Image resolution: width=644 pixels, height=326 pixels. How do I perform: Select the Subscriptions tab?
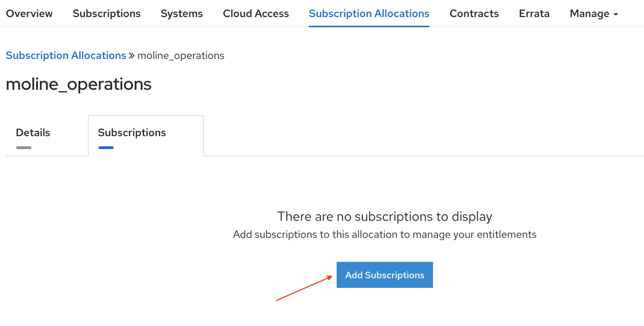point(132,132)
